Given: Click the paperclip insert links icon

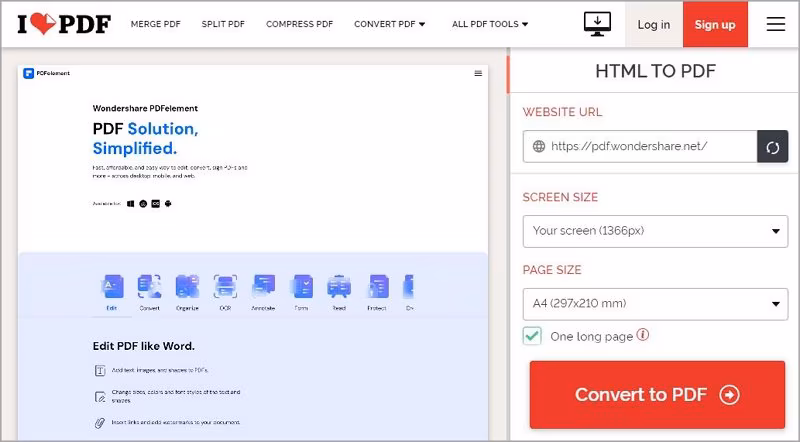Looking at the screenshot, I should click(100, 423).
